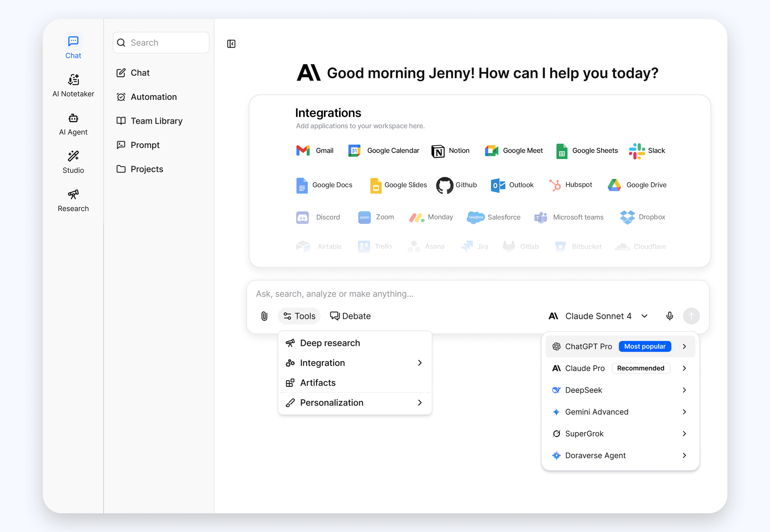This screenshot has width=770, height=532.
Task: Select Deep research from Tools menu
Action: coord(330,343)
